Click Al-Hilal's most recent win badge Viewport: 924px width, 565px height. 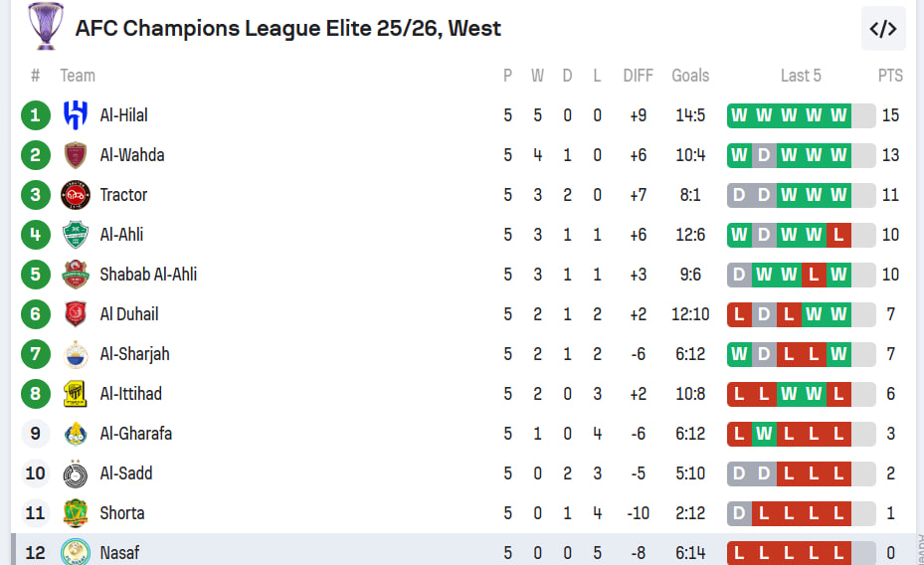(x=838, y=115)
